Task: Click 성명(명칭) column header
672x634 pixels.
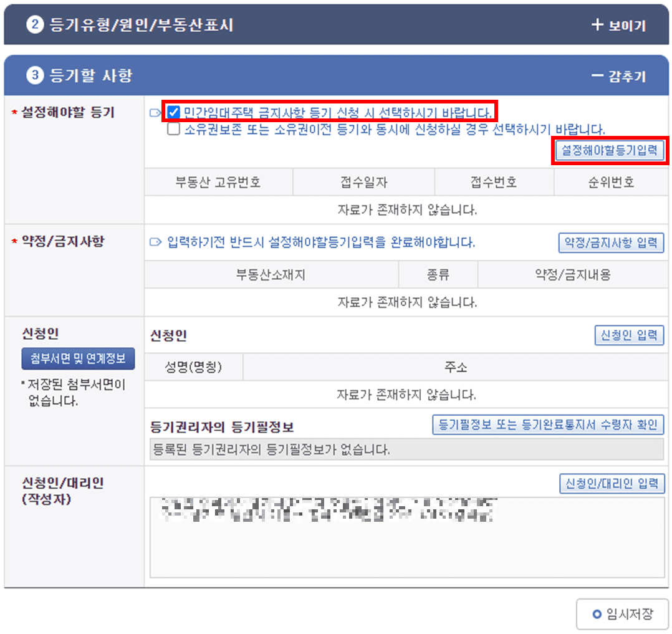Action: click(x=194, y=367)
